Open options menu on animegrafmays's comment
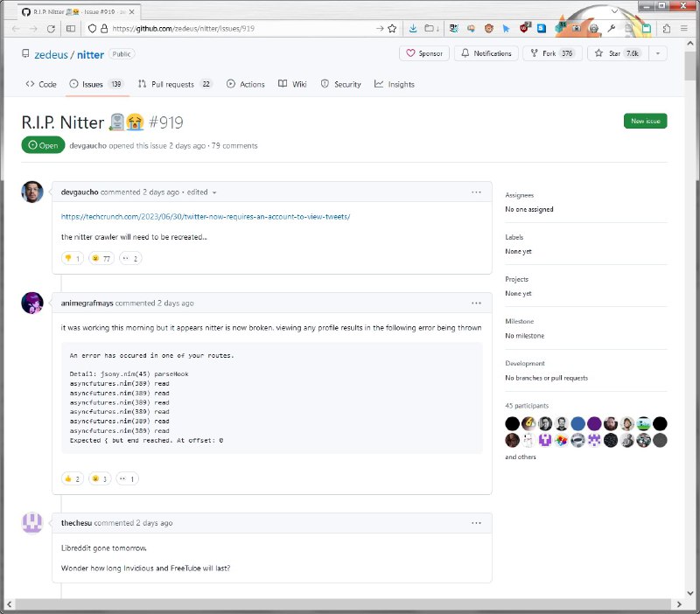 [476, 303]
